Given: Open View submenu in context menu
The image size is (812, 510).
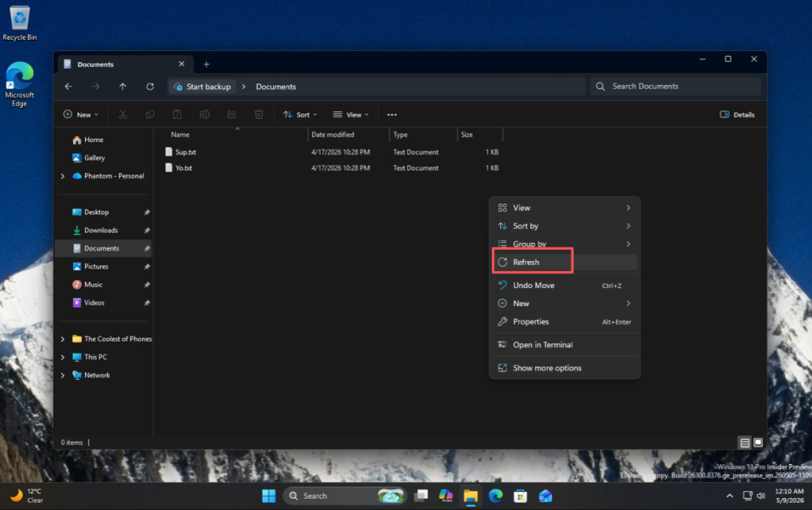Looking at the screenshot, I should [x=565, y=208].
